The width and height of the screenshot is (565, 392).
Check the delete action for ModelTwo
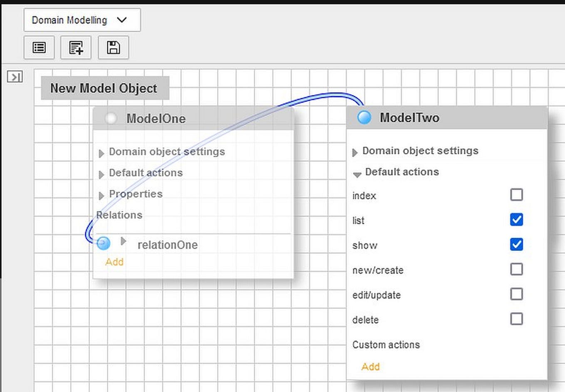coord(516,319)
